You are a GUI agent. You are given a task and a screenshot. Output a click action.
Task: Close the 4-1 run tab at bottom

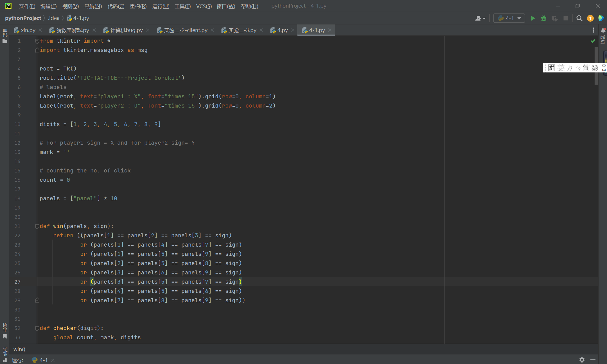pos(53,360)
